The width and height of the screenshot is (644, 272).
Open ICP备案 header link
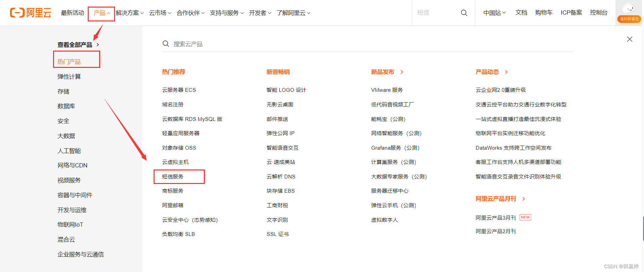[x=572, y=12]
